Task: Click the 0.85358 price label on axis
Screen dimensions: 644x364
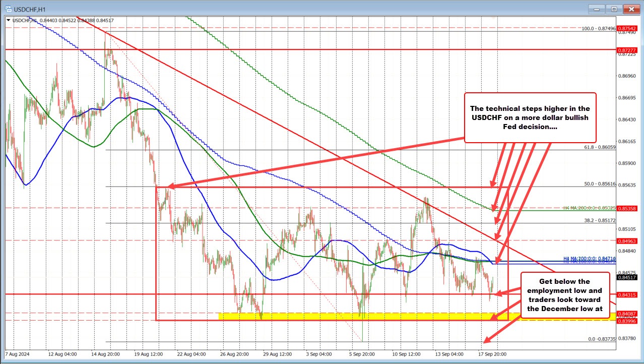Action: [627, 208]
